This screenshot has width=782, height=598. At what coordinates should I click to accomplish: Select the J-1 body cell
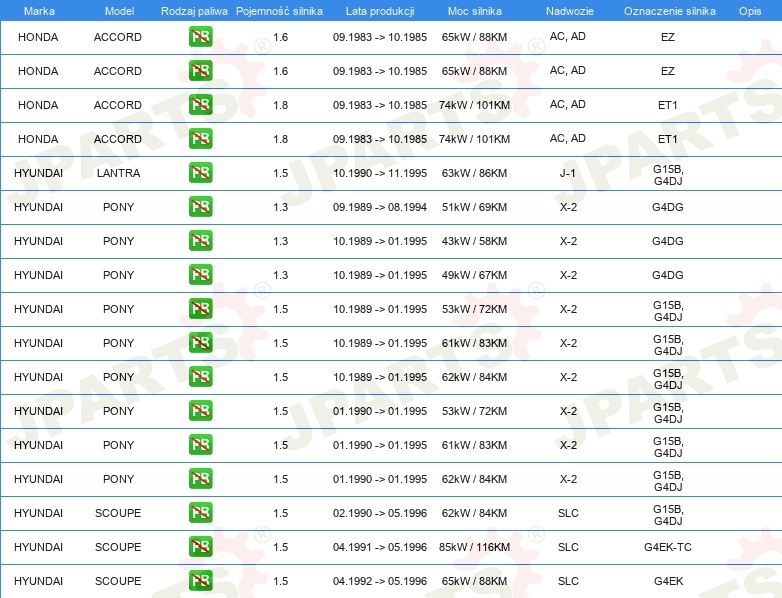tap(568, 173)
